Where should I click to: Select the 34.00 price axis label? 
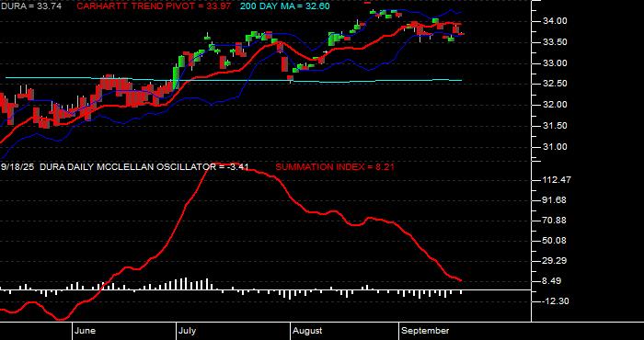coord(556,21)
